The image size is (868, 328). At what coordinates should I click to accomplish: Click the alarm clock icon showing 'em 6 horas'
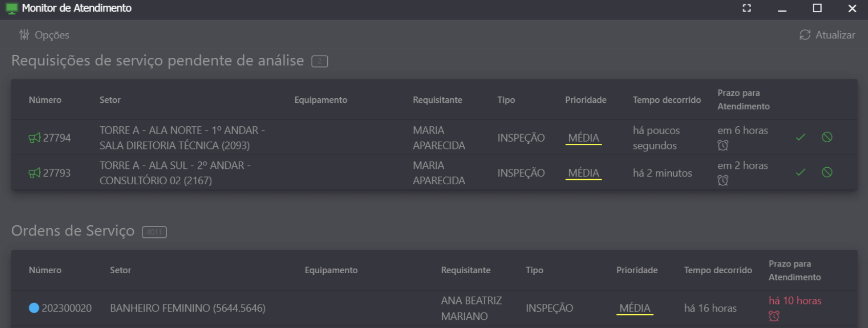pos(722,146)
